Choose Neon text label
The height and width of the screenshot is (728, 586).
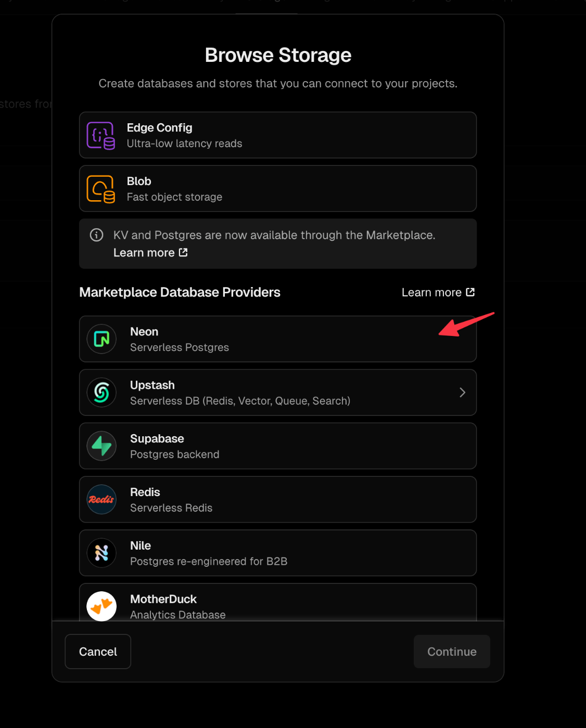pos(144,332)
